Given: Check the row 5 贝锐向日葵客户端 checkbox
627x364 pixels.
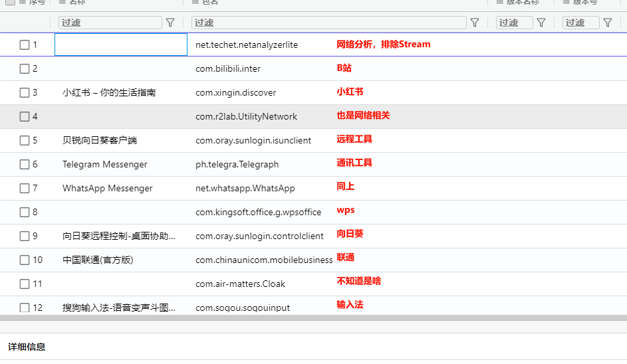Looking at the screenshot, I should (25, 141).
